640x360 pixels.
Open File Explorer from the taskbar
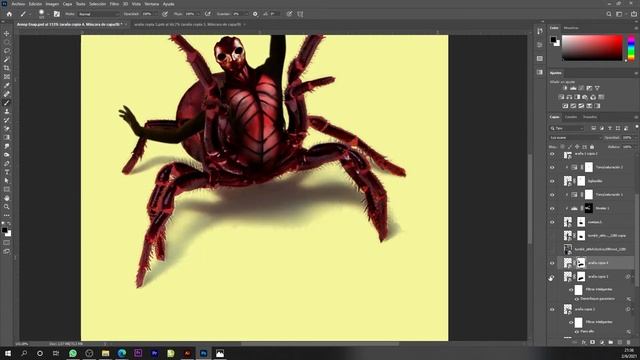tap(105, 353)
